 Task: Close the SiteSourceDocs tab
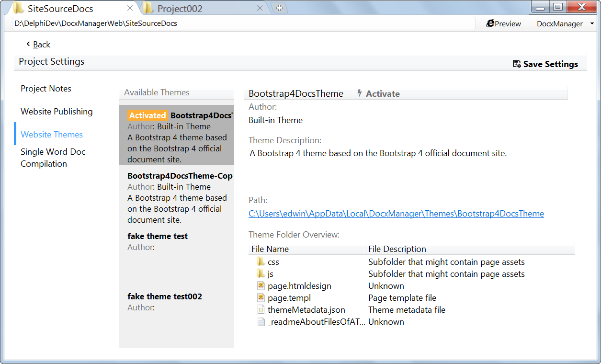130,8
